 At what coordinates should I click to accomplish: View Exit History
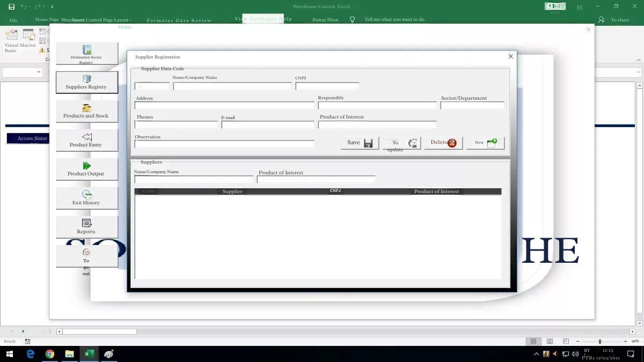click(x=87, y=198)
